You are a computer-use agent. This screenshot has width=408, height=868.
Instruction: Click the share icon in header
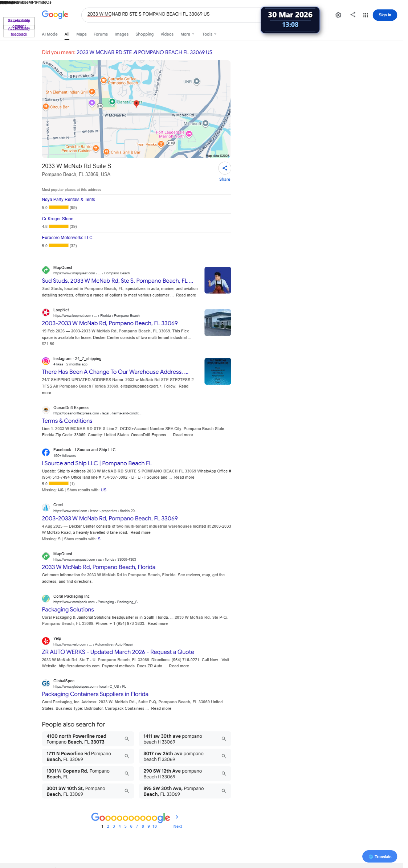(x=353, y=15)
